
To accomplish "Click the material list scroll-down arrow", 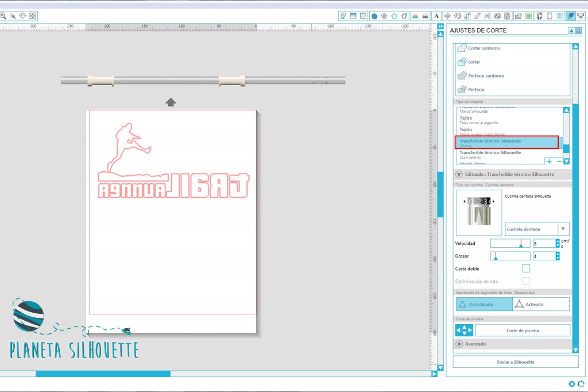I will point(566,162).
